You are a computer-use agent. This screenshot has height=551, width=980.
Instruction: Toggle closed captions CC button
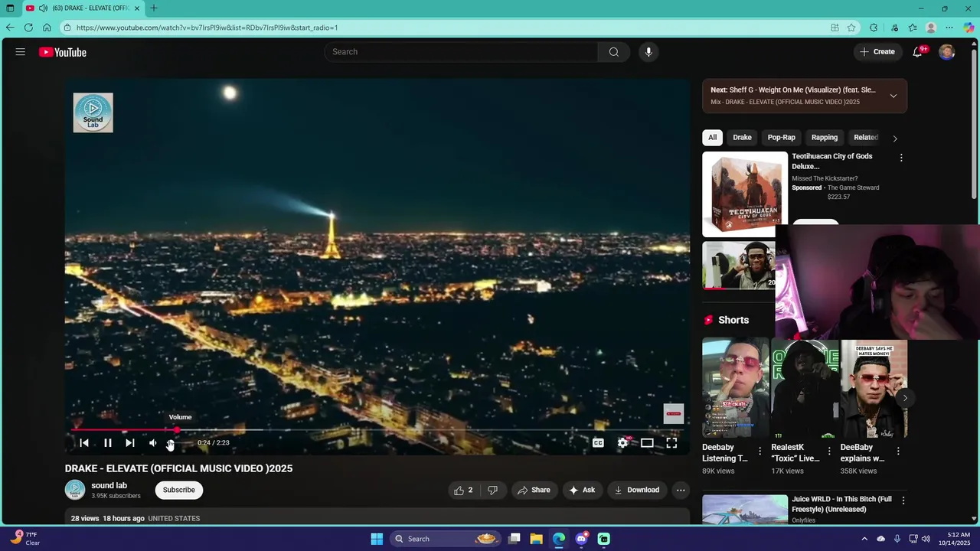[x=598, y=443]
